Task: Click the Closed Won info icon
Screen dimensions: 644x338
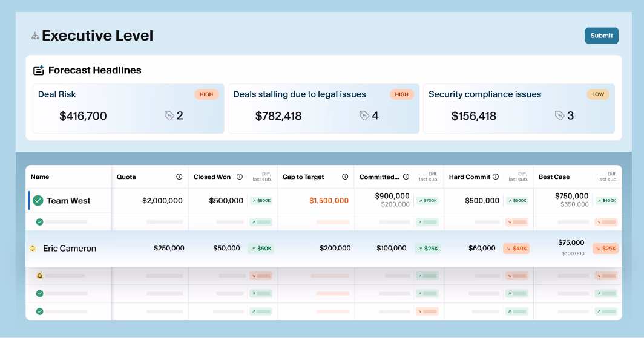Action: tap(240, 177)
